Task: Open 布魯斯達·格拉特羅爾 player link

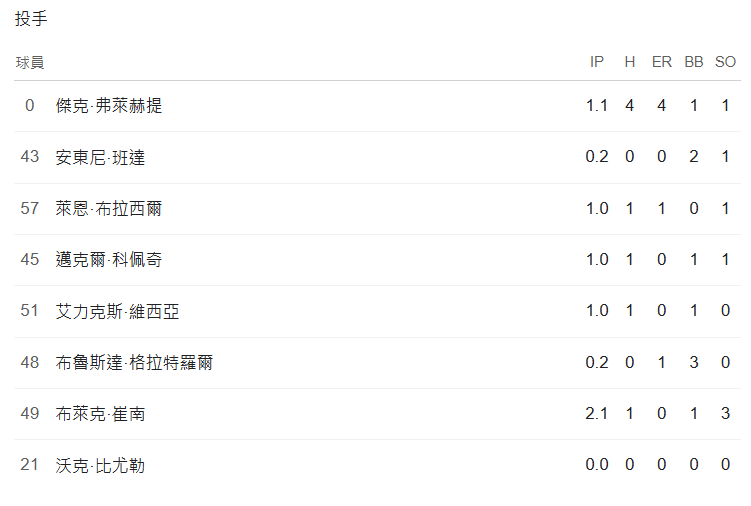Action: point(134,362)
